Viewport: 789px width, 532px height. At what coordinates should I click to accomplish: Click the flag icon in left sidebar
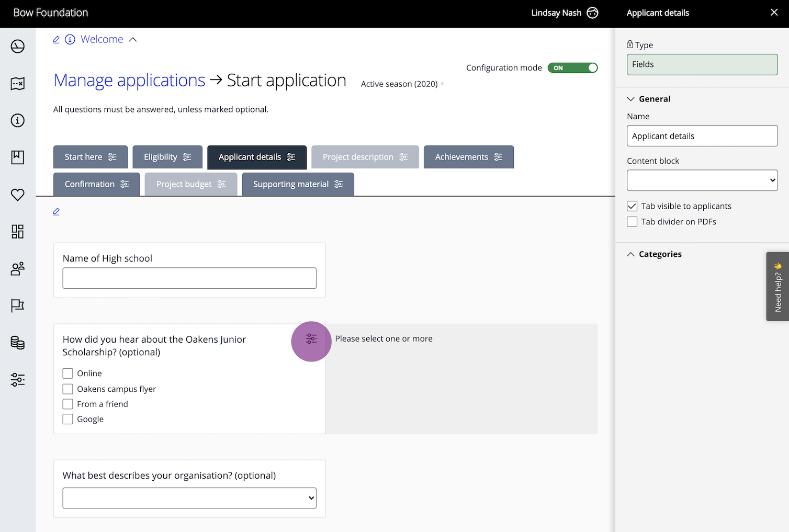point(18,305)
